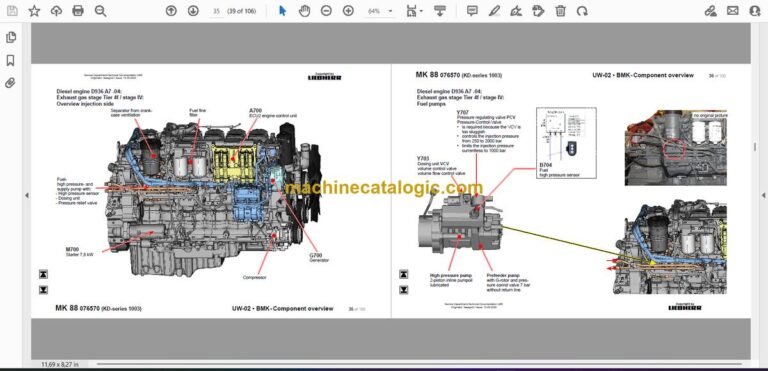Print the document with the printer icon
The height and width of the screenshot is (371, 768).
click(78, 11)
